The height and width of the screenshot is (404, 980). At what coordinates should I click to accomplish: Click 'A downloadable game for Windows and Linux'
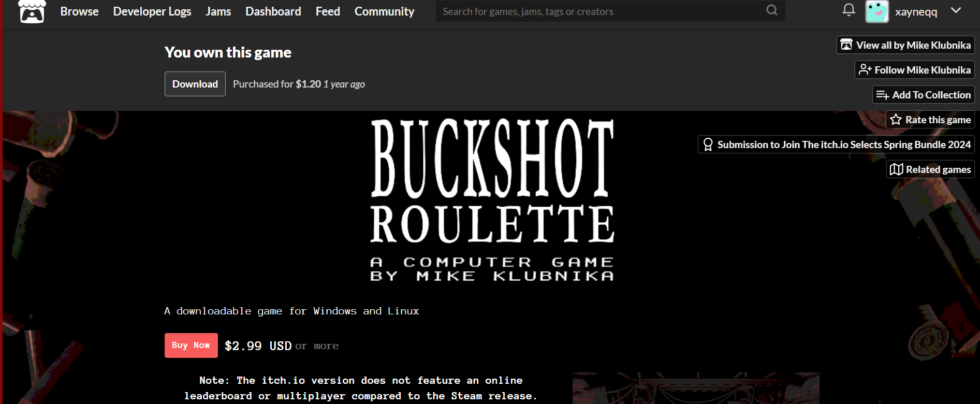click(291, 311)
